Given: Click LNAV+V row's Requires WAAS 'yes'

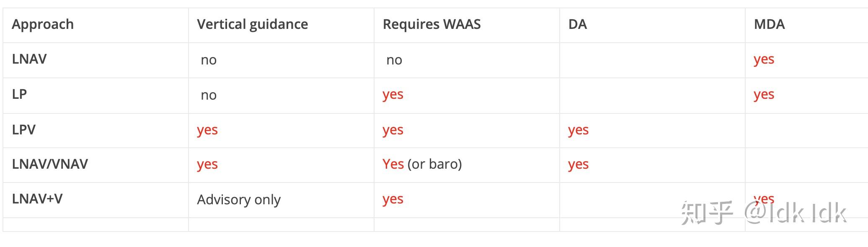Looking at the screenshot, I should tap(393, 199).
